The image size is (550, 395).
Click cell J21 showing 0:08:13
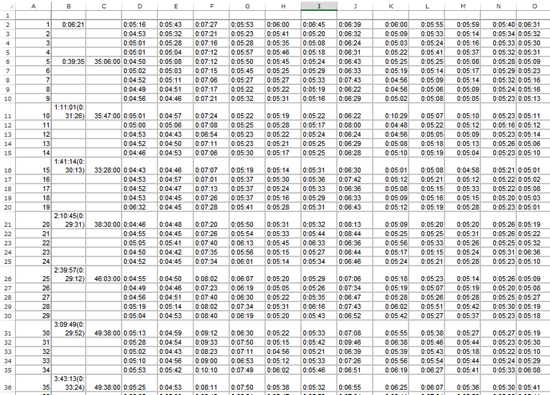click(x=355, y=221)
